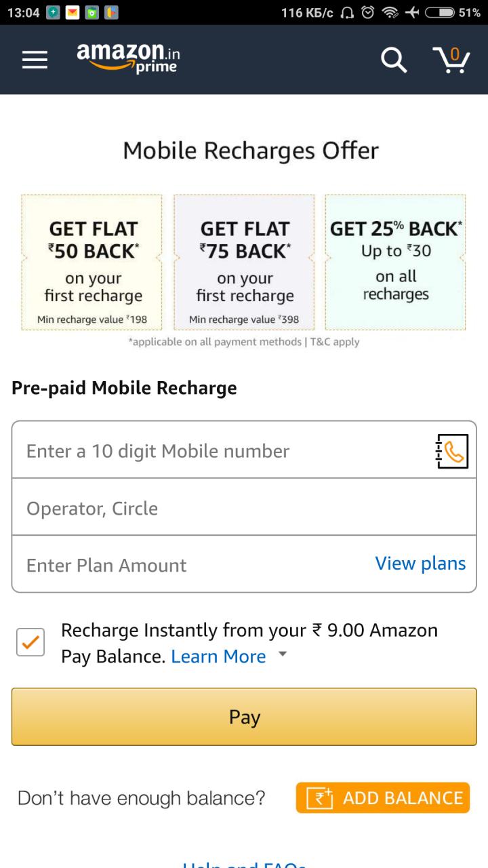This screenshot has height=868, width=488.
Task: Tap the Amazon.in Prime logo
Action: (x=128, y=58)
